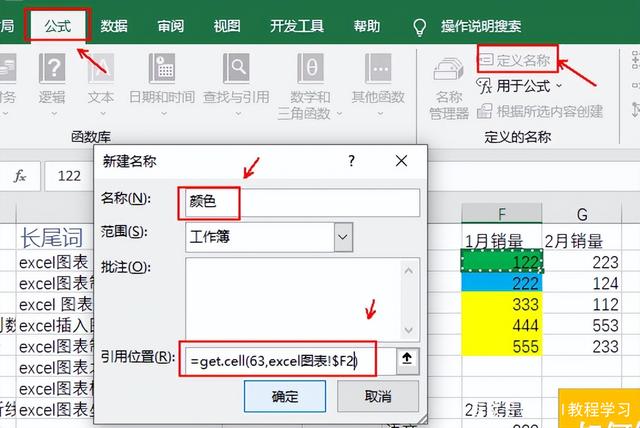Switch to the 数据 tab
This screenshot has width=640, height=428.
(114, 26)
